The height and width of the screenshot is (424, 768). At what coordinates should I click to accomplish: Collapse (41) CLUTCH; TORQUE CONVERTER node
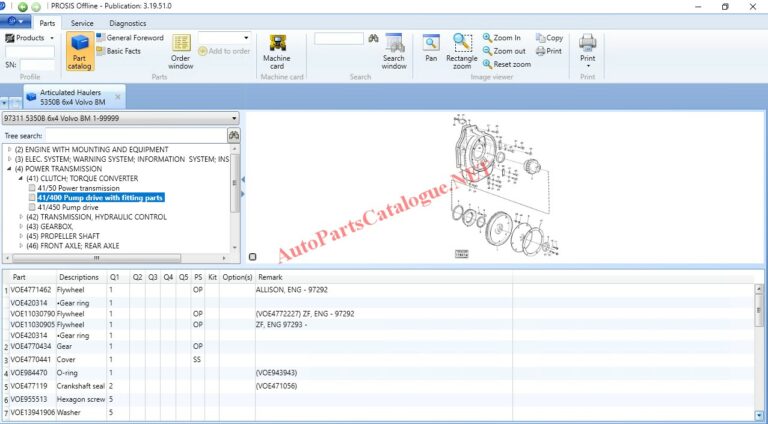(x=21, y=178)
